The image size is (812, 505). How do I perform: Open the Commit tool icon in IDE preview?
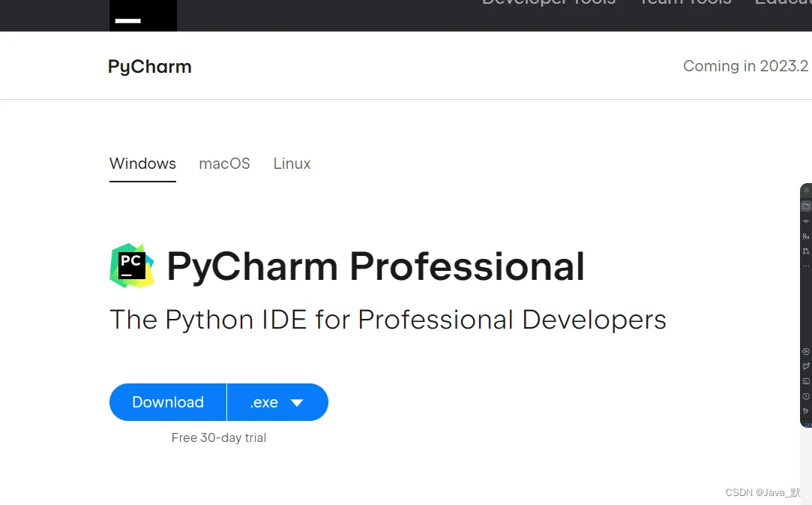click(806, 221)
